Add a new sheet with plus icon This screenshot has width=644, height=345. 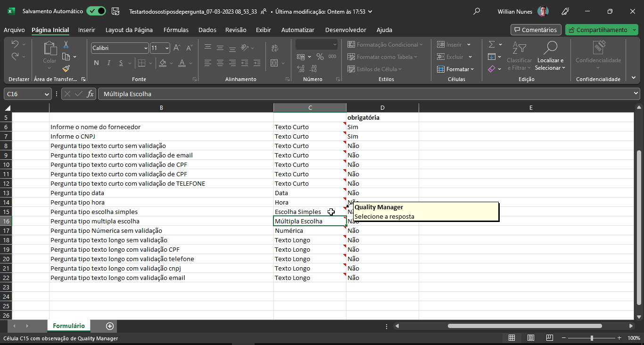coord(110,326)
